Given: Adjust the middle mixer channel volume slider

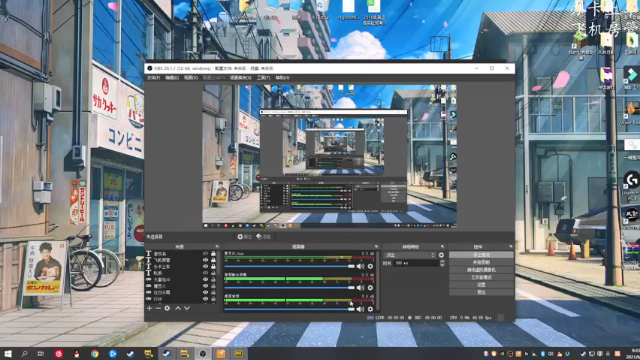Looking at the screenshot, I should [289, 287].
